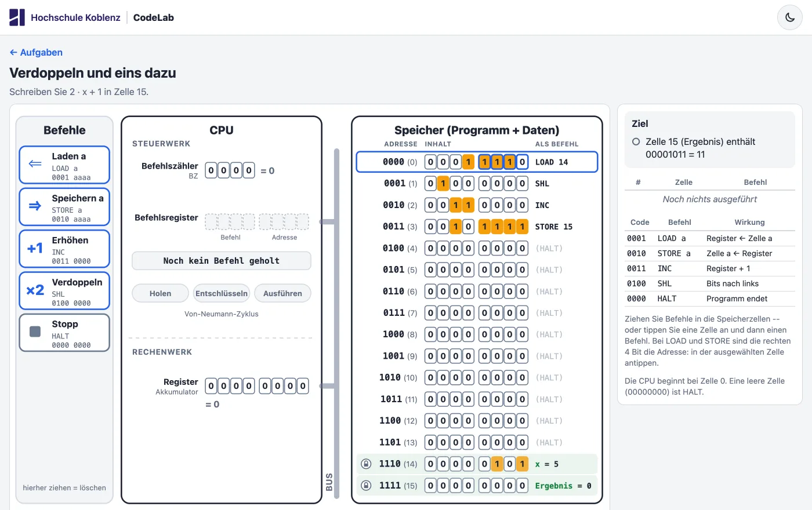Click the CodeLab header title
Screen dimensions: 812x510
point(154,17)
